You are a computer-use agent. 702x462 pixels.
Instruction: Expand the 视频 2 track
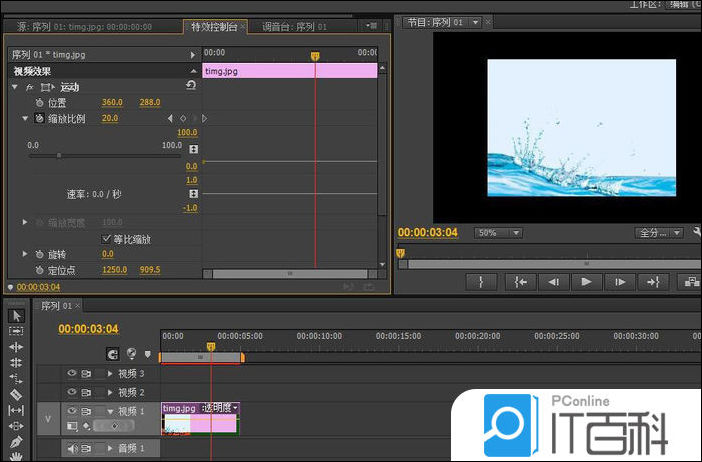[109, 392]
